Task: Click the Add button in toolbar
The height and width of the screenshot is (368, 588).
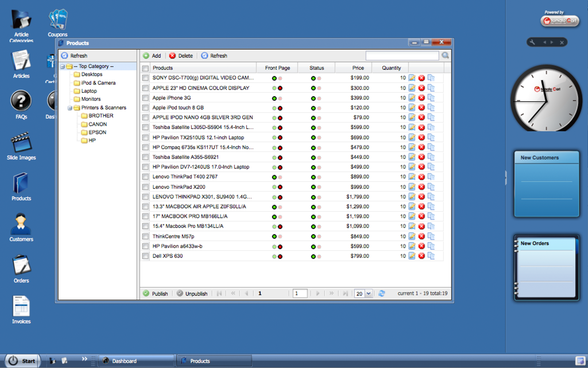Action: (152, 56)
